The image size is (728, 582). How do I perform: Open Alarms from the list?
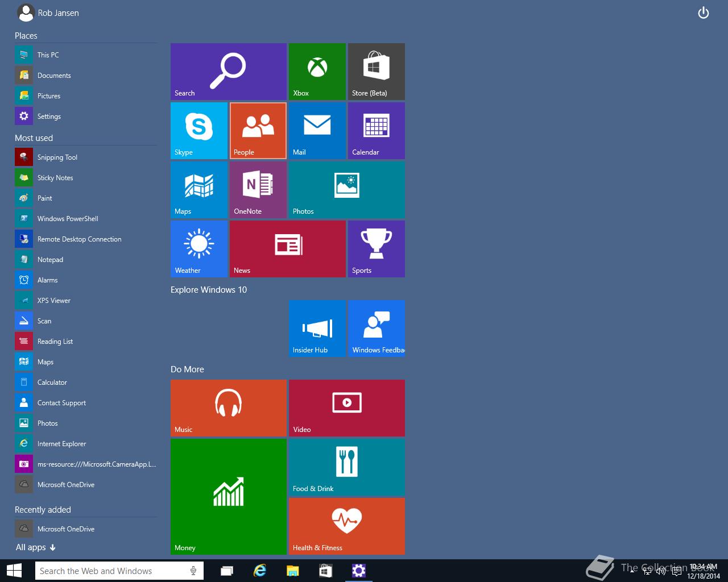pos(86,280)
